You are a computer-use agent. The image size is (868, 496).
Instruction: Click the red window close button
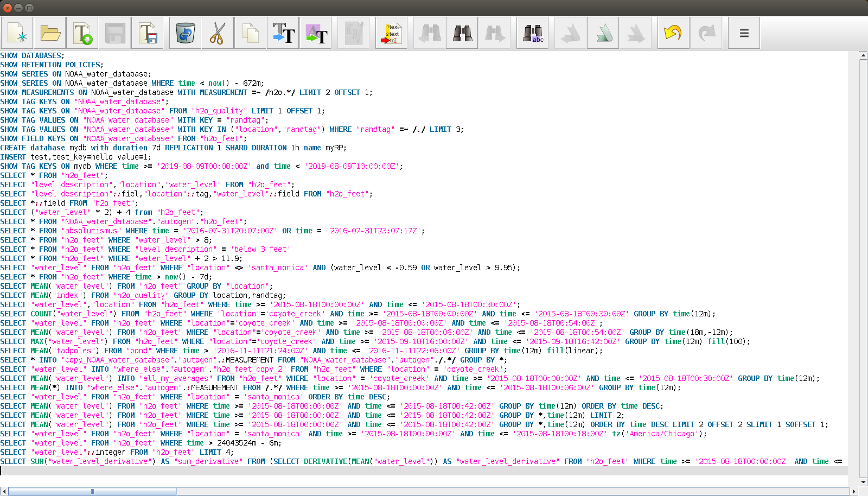pyautogui.click(x=8, y=8)
